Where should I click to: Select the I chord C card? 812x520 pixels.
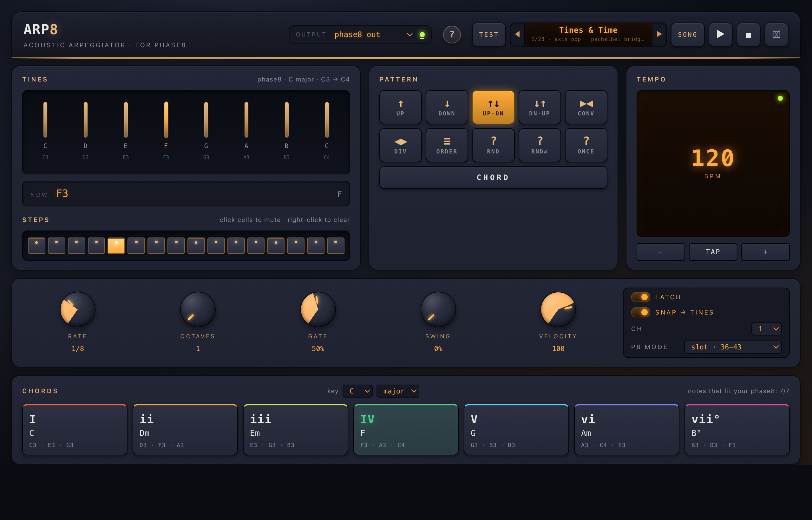coord(75,430)
